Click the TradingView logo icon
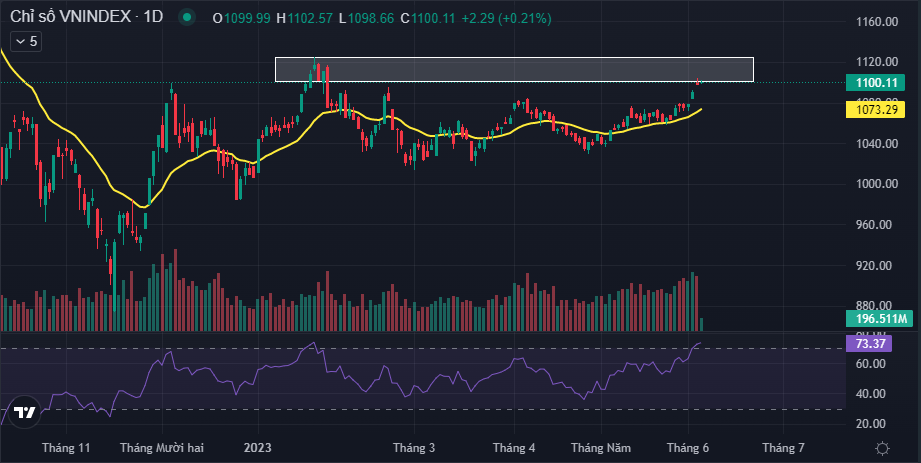 pyautogui.click(x=24, y=412)
